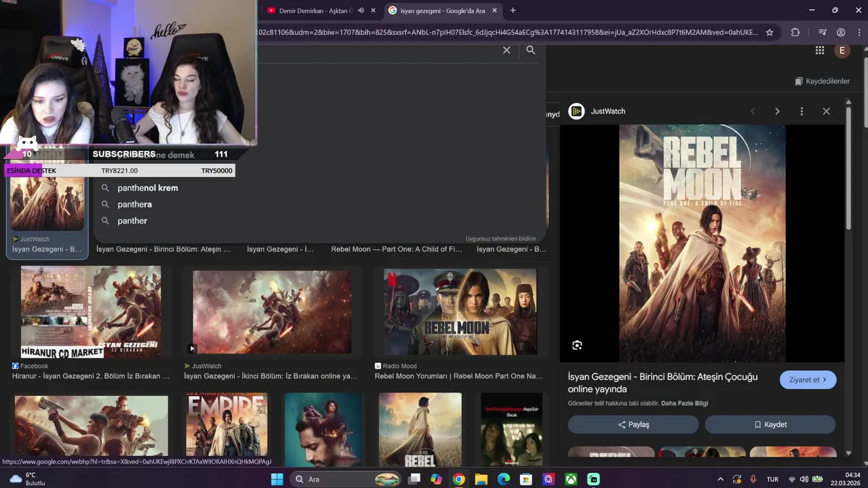Click Uygunsuz tahminleri bildirin link
The height and width of the screenshot is (488, 868).
click(500, 239)
